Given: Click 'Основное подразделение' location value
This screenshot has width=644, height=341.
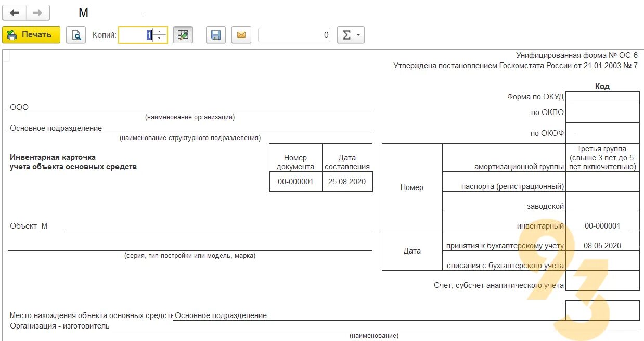Looking at the screenshot, I should 221,315.
